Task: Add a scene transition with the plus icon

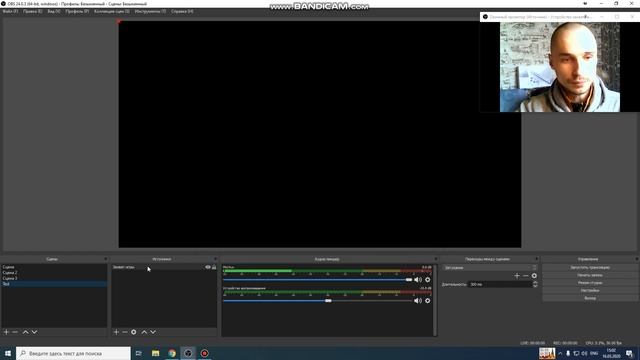Action: click(517, 276)
